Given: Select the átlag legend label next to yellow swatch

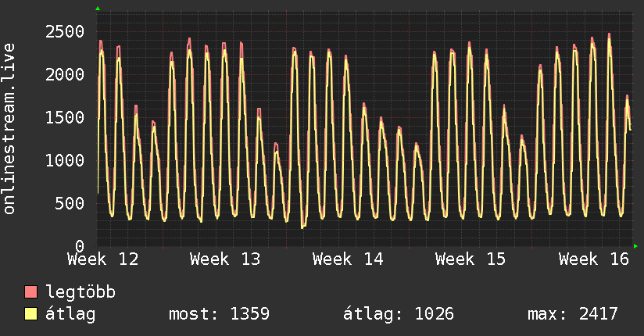Looking at the screenshot, I should (x=70, y=314).
